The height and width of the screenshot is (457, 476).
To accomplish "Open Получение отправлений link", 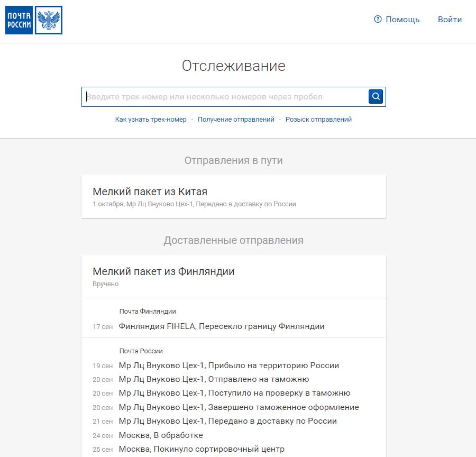I will pyautogui.click(x=236, y=120).
